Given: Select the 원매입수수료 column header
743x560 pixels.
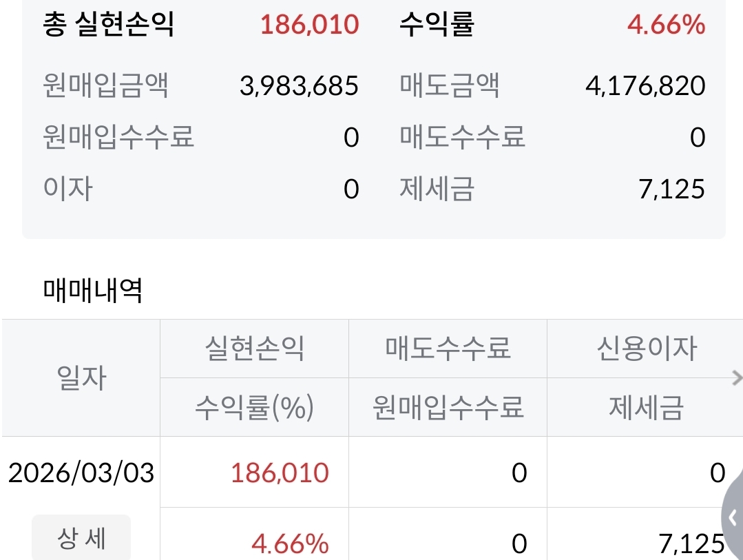Looking at the screenshot, I should tap(448, 407).
